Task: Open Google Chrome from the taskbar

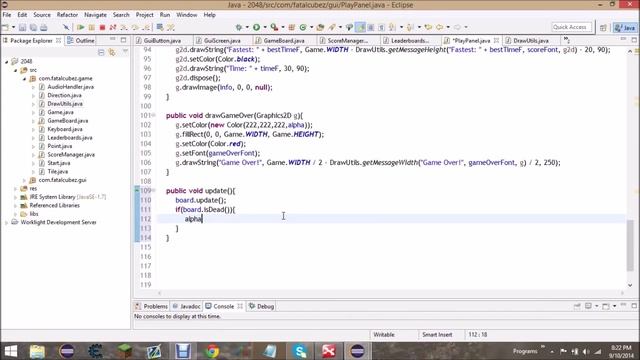Action: tap(212, 351)
